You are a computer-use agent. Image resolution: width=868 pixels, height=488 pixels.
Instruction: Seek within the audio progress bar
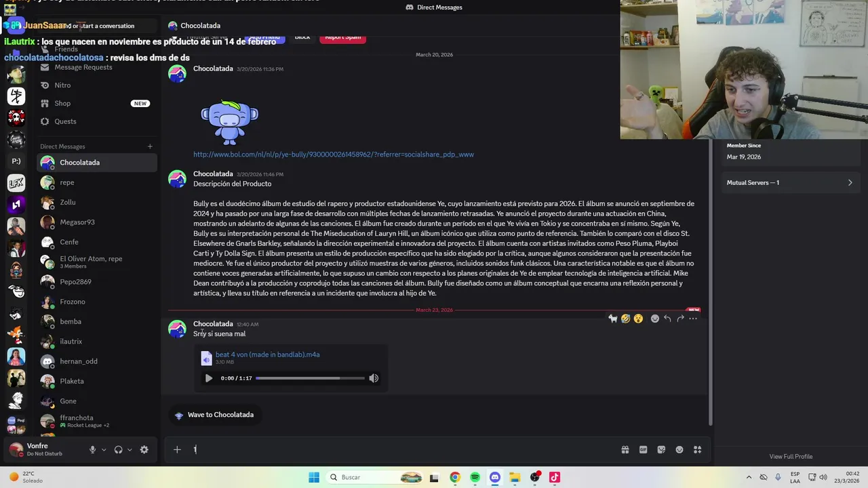[310, 378]
